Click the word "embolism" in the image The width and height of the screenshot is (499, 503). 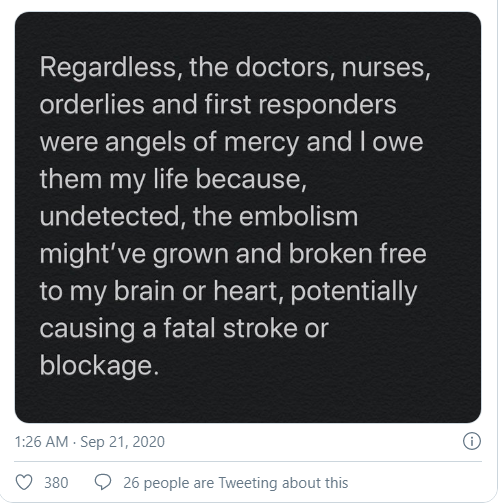click(298, 217)
